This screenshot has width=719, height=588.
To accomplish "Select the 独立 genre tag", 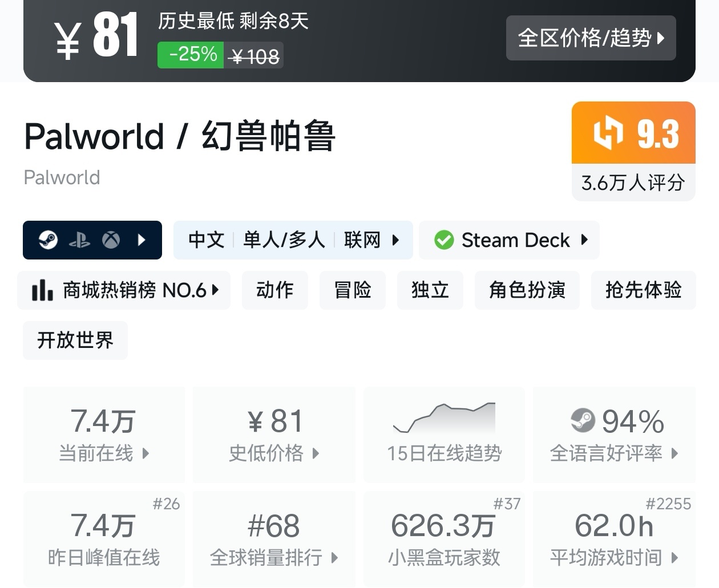I will (x=430, y=290).
